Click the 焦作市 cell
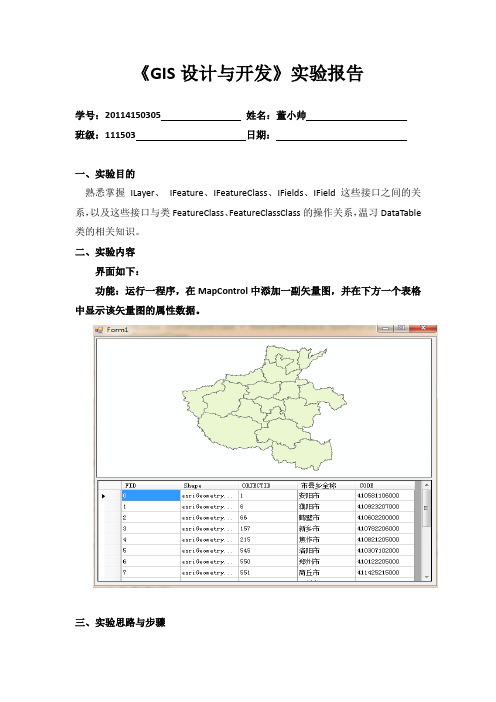496x702 pixels. point(326,539)
